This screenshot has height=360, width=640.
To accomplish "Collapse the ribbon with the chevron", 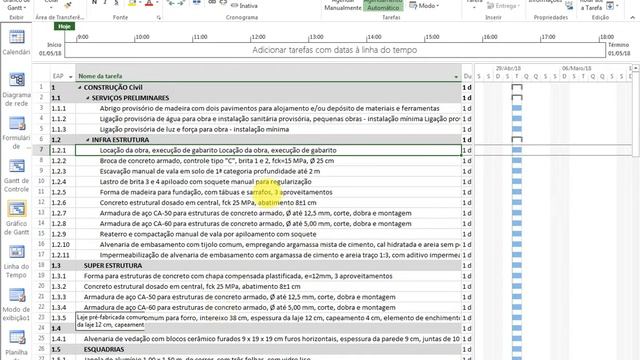I will click(633, 18).
